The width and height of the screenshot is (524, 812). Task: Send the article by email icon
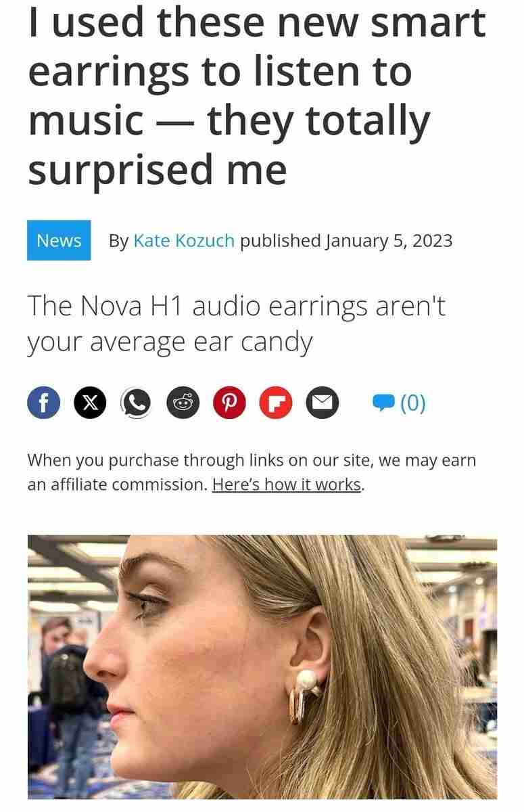(323, 403)
